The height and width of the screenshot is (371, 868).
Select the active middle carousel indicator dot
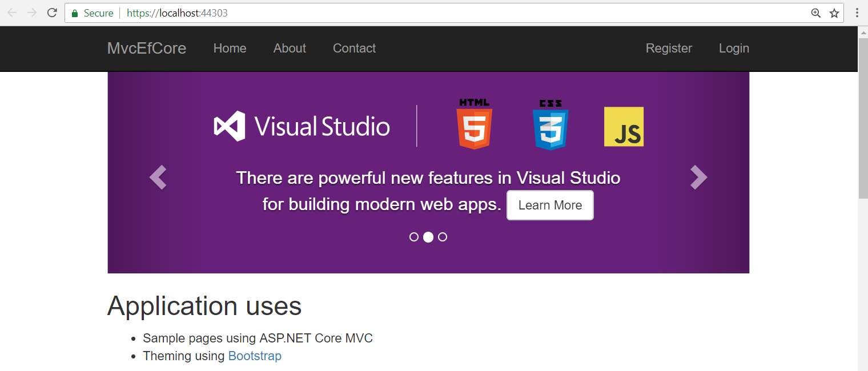(428, 237)
